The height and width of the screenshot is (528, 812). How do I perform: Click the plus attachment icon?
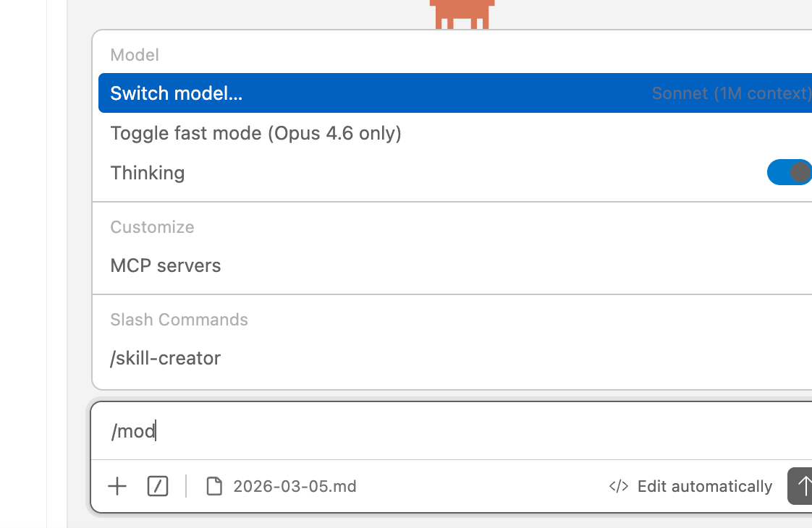[117, 486]
